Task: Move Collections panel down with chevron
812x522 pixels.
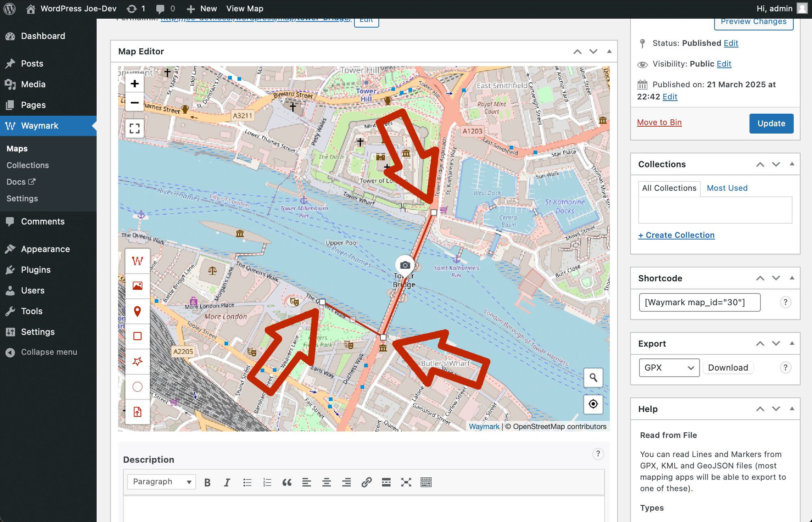Action: tap(776, 164)
